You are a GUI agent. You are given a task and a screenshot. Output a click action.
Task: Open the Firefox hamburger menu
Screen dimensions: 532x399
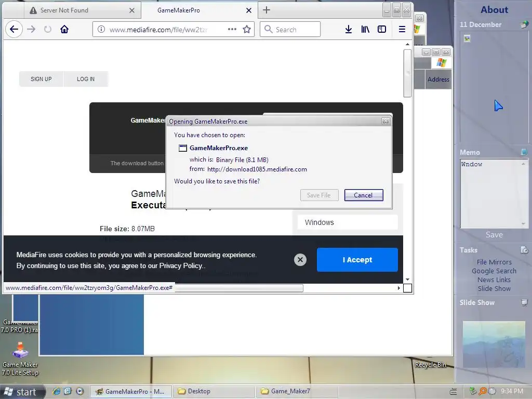point(402,29)
